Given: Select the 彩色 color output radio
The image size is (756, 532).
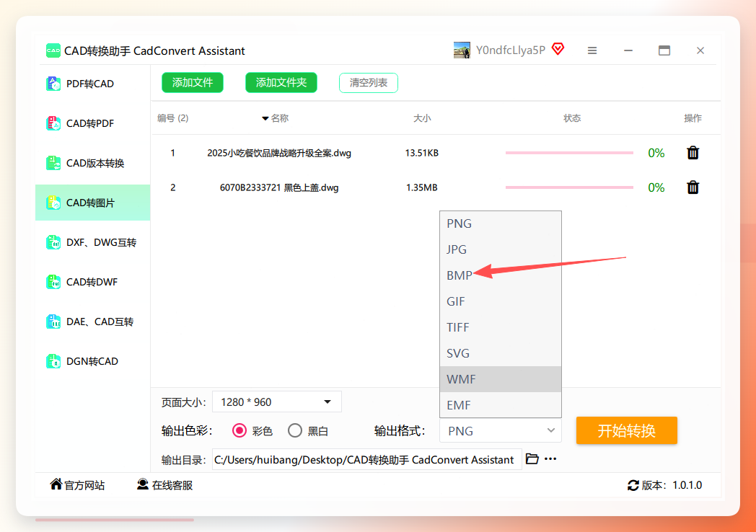Looking at the screenshot, I should (x=239, y=430).
